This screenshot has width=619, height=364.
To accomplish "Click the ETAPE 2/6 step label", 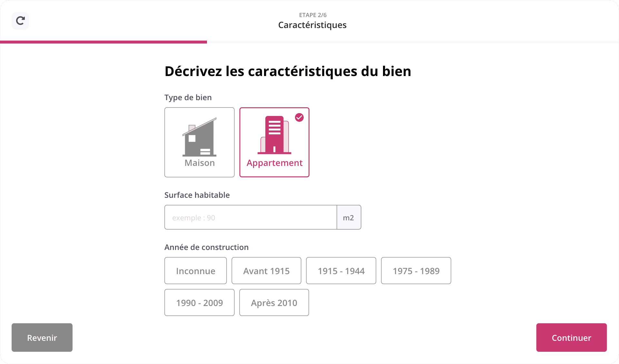I will (x=313, y=15).
